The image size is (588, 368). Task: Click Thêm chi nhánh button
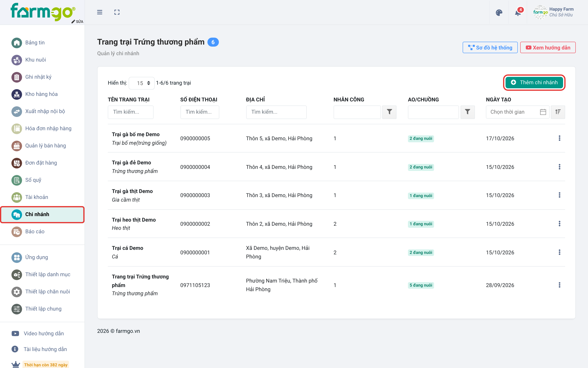click(534, 83)
